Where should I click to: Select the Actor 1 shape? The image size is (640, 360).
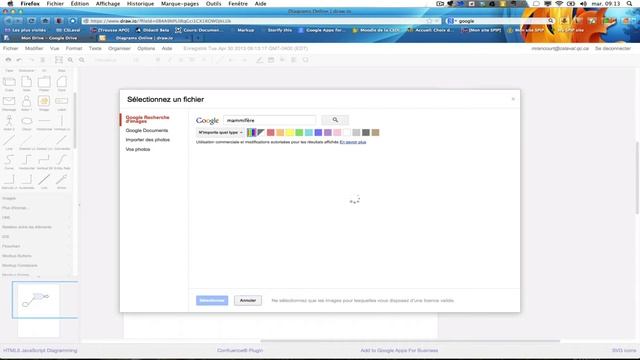(27, 101)
